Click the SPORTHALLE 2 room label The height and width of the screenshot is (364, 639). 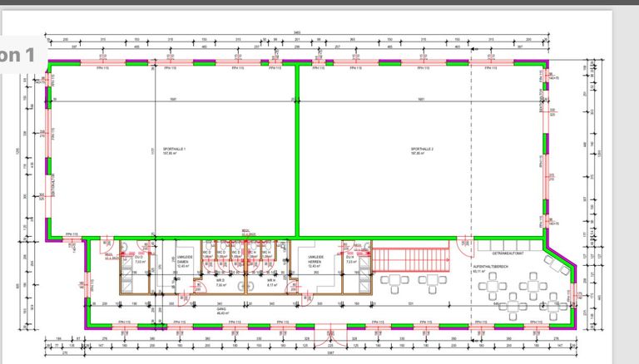click(x=423, y=151)
